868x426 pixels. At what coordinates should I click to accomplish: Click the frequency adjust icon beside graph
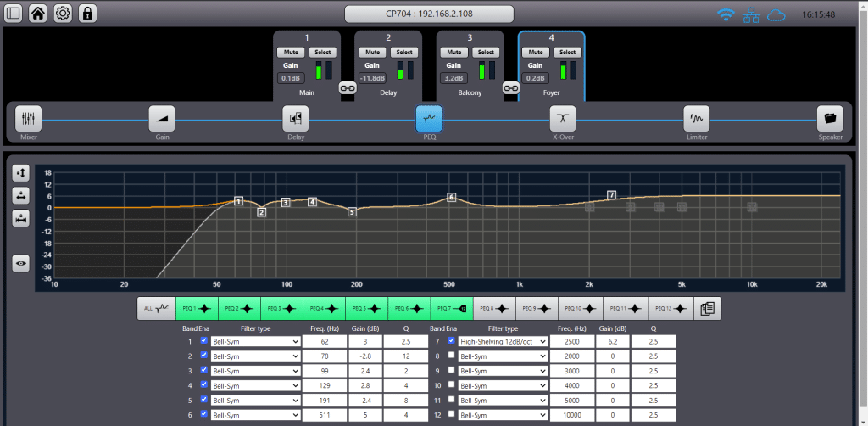point(21,195)
